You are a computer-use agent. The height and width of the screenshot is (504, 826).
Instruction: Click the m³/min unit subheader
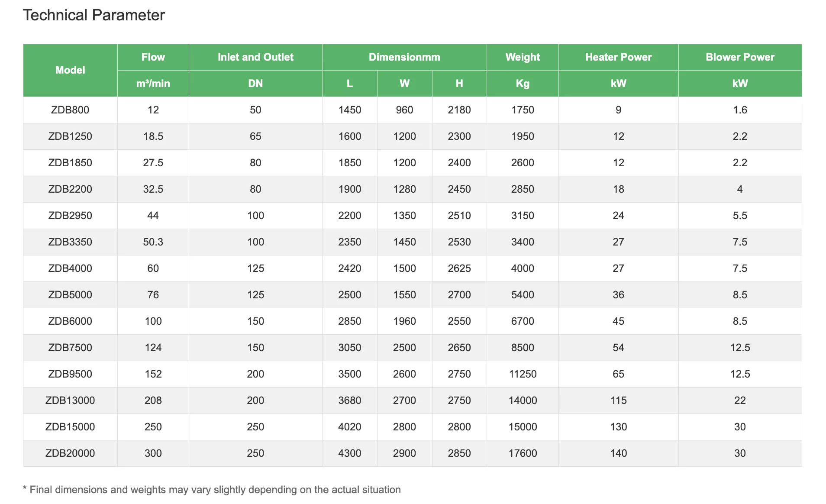click(x=153, y=84)
